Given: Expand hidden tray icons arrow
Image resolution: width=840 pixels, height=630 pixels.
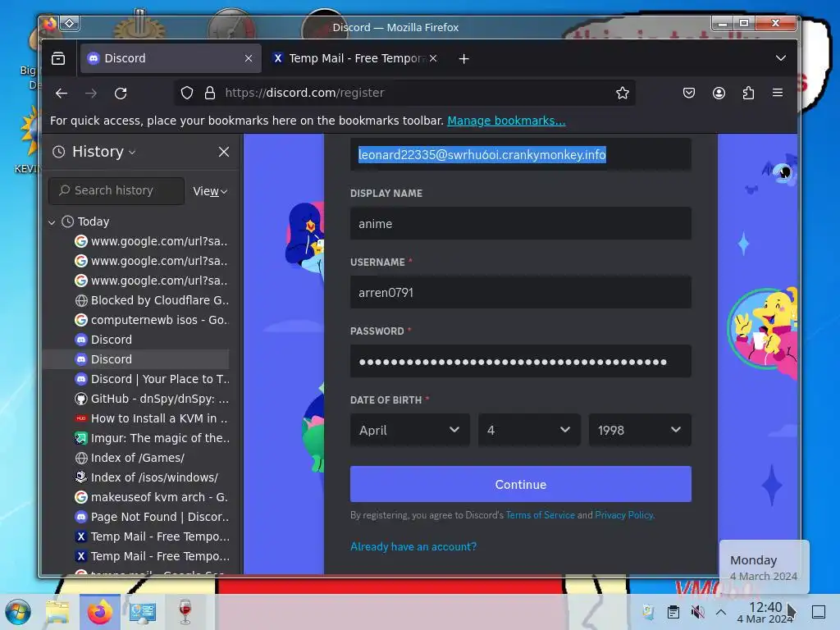Looking at the screenshot, I should click(x=721, y=612).
